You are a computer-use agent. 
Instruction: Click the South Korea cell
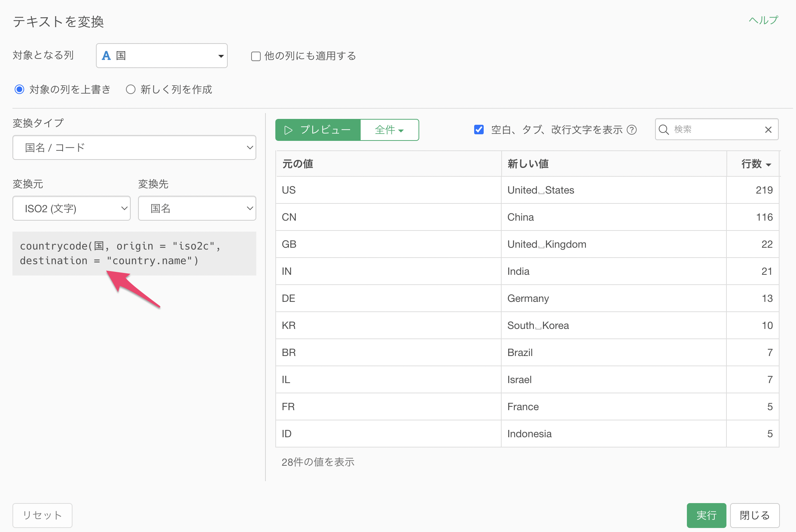614,325
